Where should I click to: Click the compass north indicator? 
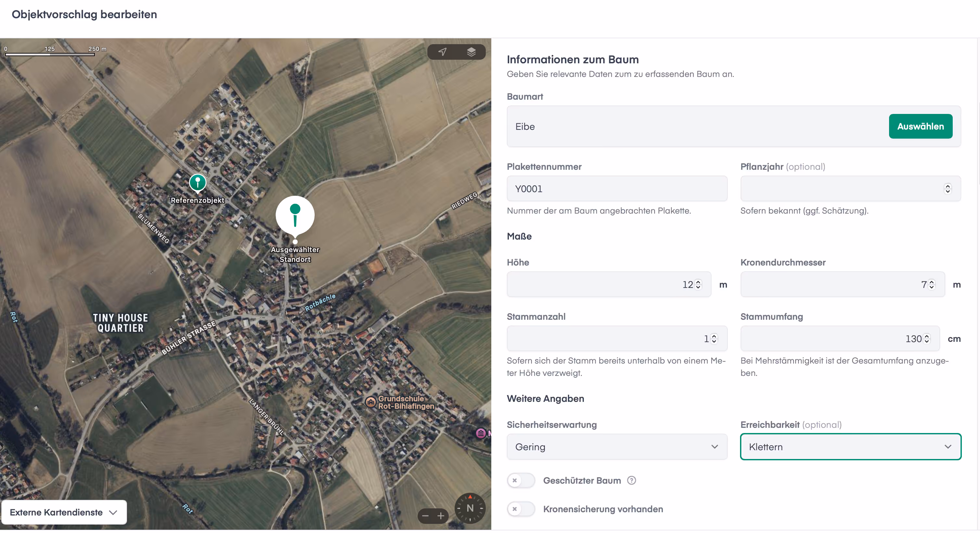(x=470, y=508)
